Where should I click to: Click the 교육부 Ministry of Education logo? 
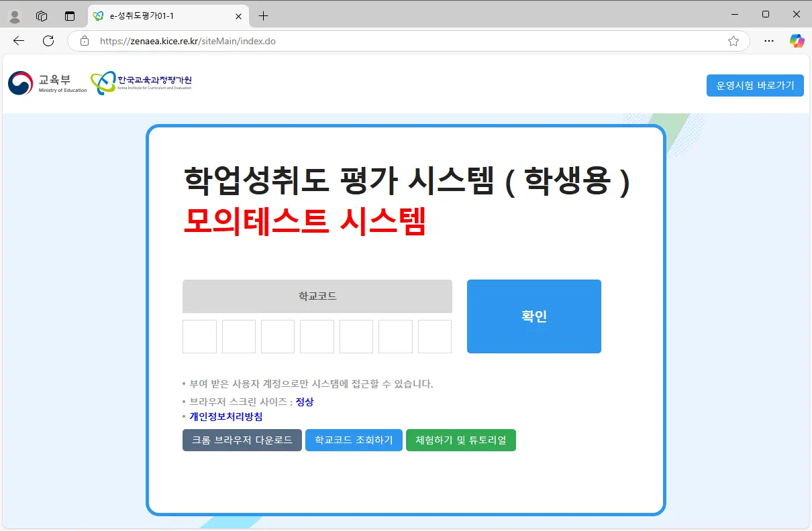click(x=47, y=82)
